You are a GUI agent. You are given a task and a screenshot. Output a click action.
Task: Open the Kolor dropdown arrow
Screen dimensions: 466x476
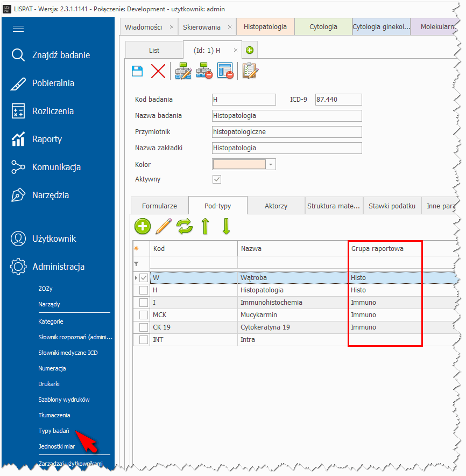(271, 165)
